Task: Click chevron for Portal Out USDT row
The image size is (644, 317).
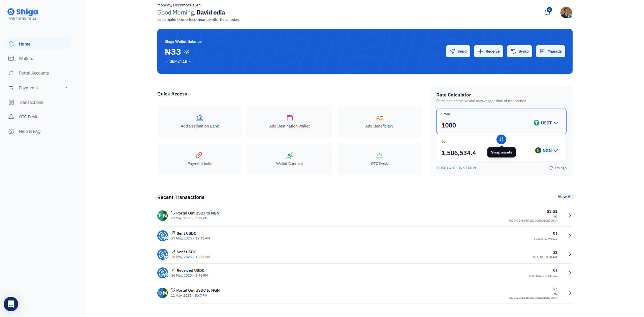Action: point(570,215)
